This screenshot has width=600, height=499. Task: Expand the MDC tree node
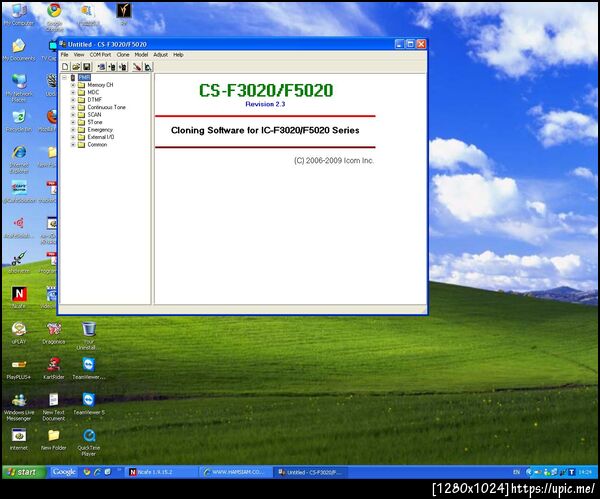[x=73, y=92]
